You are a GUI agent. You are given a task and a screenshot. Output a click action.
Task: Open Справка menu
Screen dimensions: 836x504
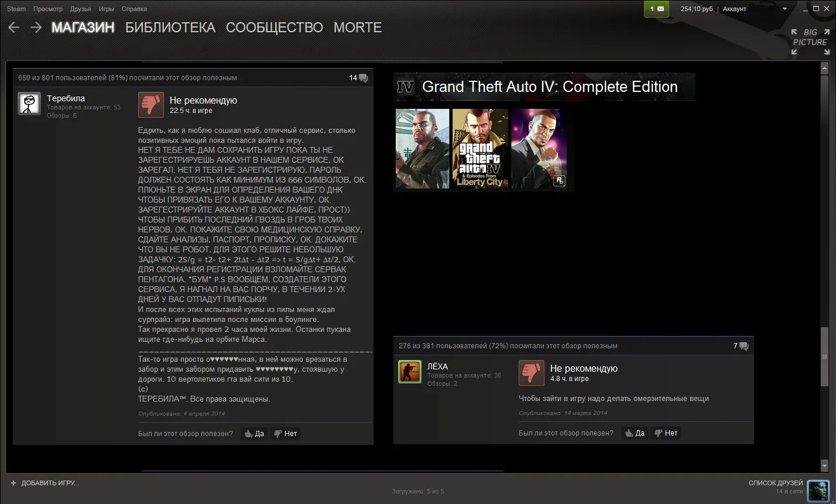click(x=135, y=9)
